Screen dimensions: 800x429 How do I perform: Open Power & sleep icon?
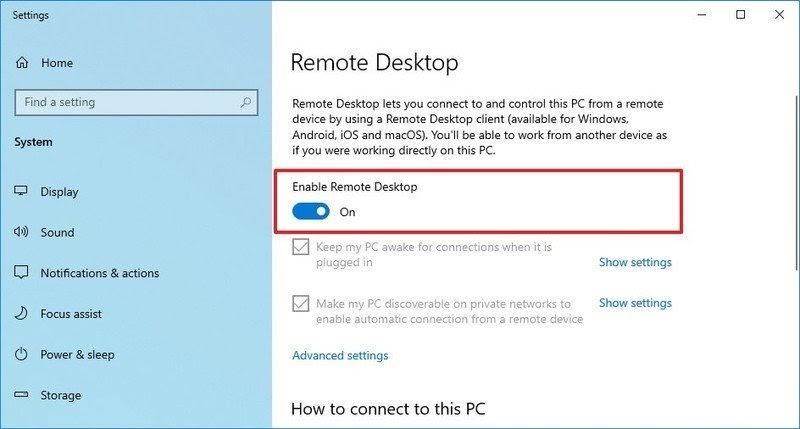(x=21, y=355)
